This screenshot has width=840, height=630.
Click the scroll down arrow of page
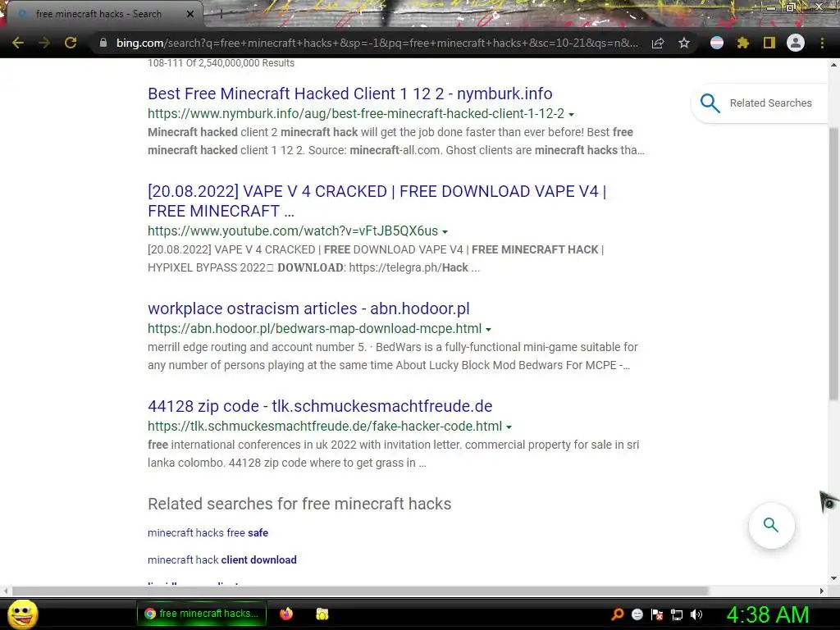pyautogui.click(x=833, y=578)
